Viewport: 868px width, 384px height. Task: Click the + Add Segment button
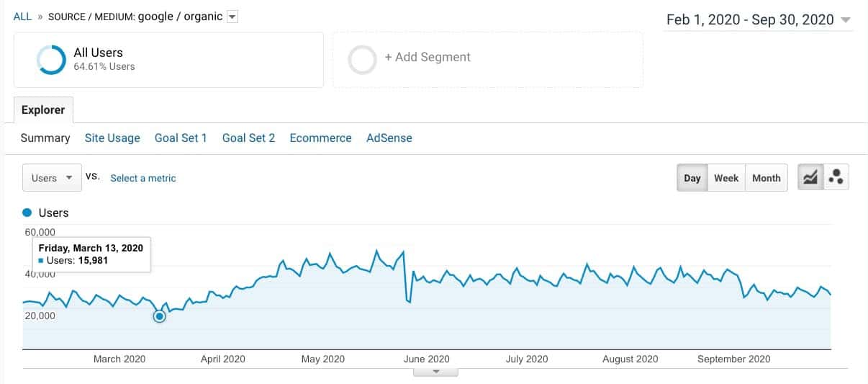click(427, 57)
